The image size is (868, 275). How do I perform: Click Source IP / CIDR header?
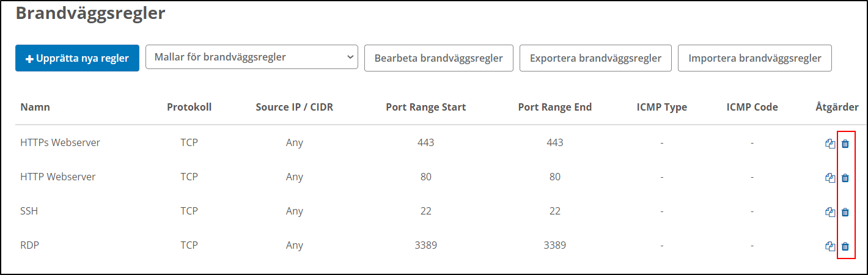tap(294, 107)
